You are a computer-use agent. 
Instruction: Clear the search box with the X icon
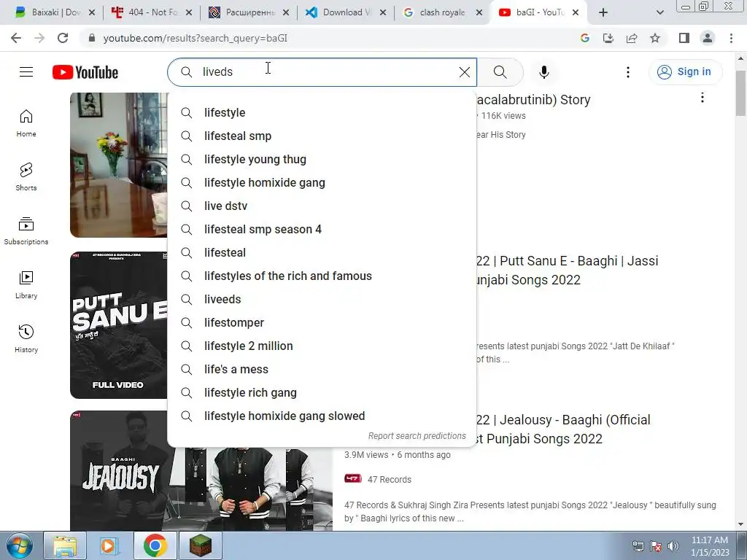pyautogui.click(x=465, y=72)
